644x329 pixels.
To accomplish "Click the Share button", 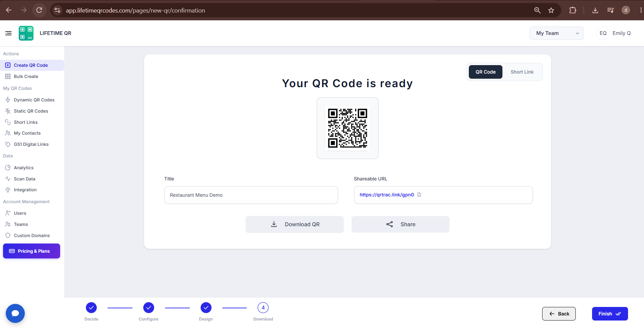I will click(401, 224).
